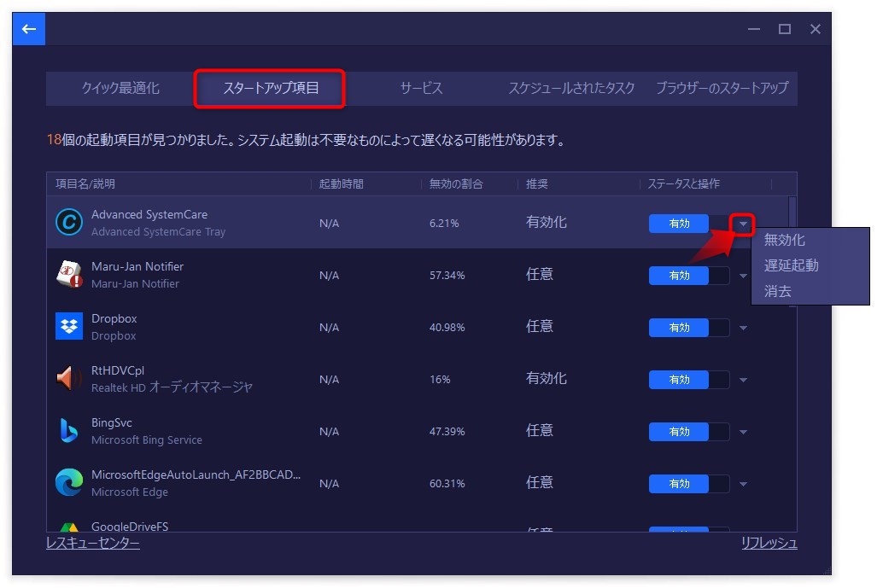Collapse the Advanced SystemCare action dropdown arrow
883x588 pixels.
pos(743,224)
